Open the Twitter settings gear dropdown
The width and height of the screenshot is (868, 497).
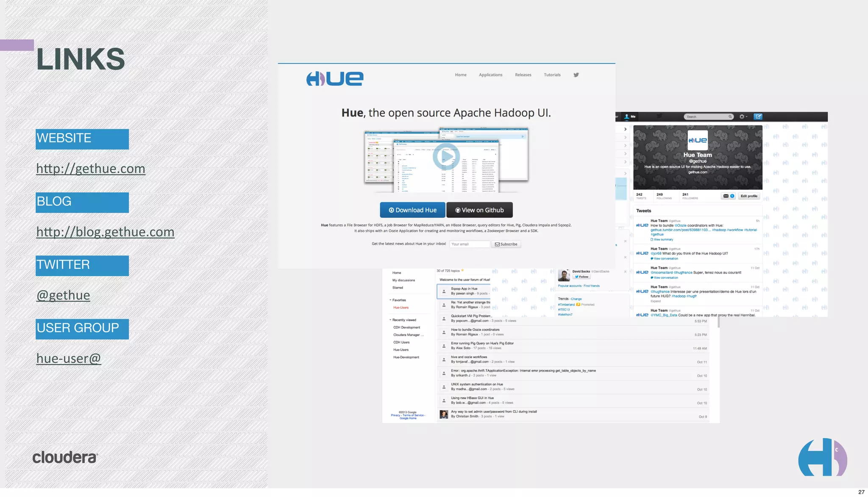743,117
